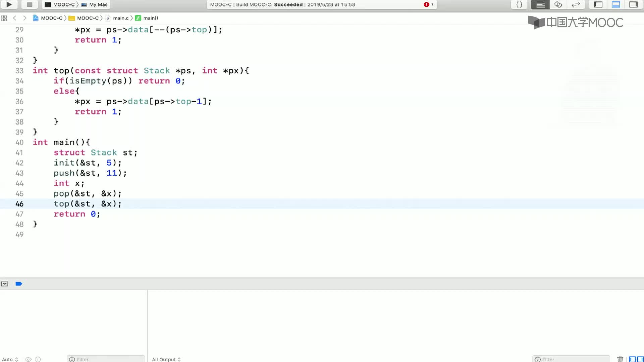Choose the My Mac run destination

point(95,4)
